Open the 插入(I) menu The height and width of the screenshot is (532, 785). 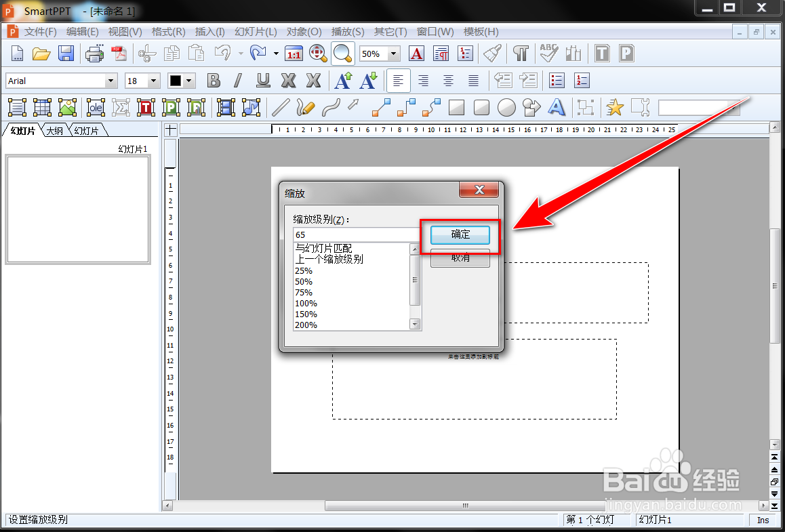pos(209,32)
